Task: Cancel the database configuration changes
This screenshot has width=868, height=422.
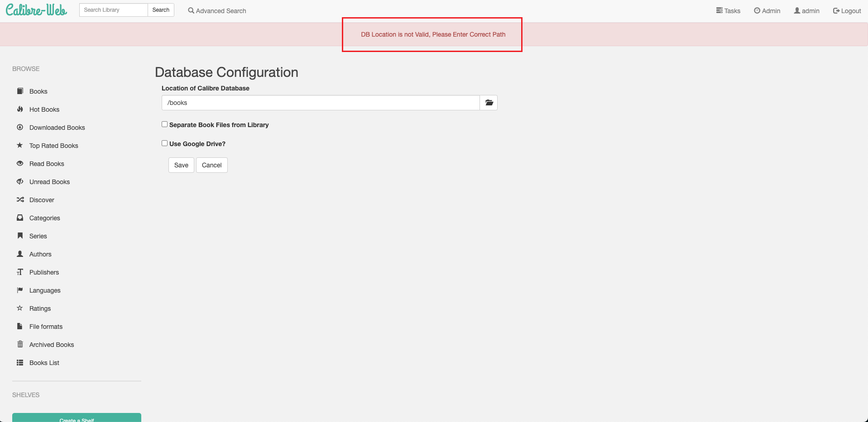Action: [211, 165]
